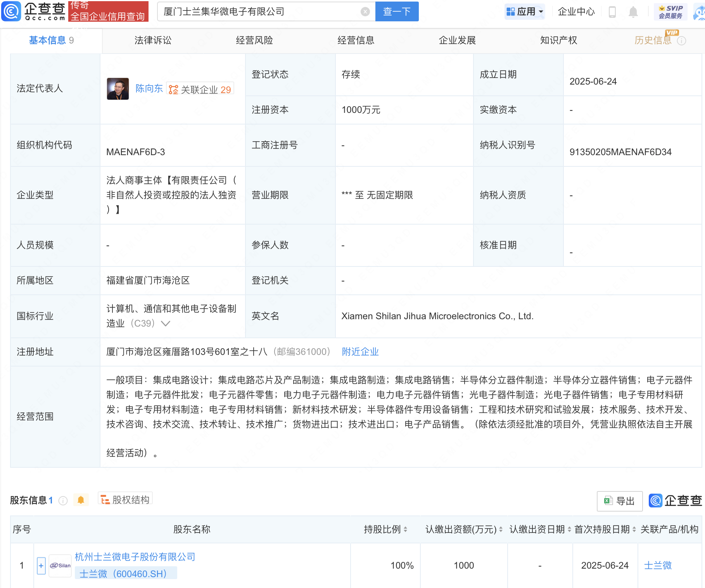705x588 pixels.
Task: Open the 应用 dropdown menu
Action: 525,12
